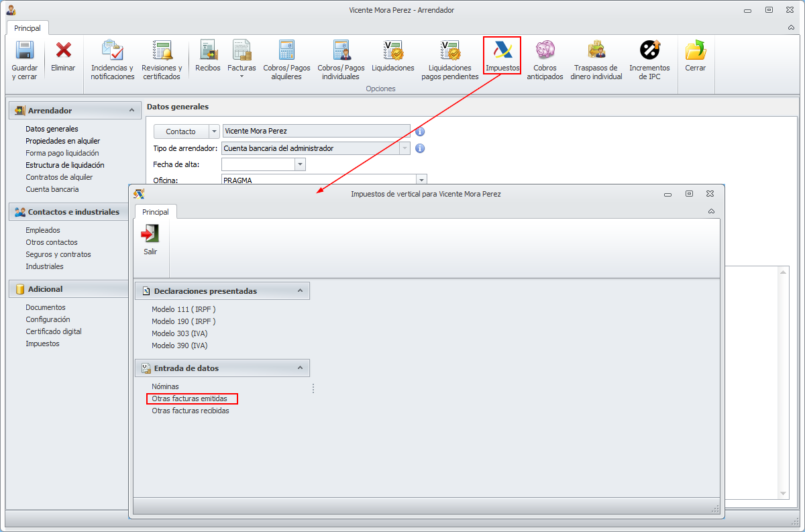This screenshot has height=532, width=805.
Task: Click the Eliminar red X icon
Action: coord(64,51)
